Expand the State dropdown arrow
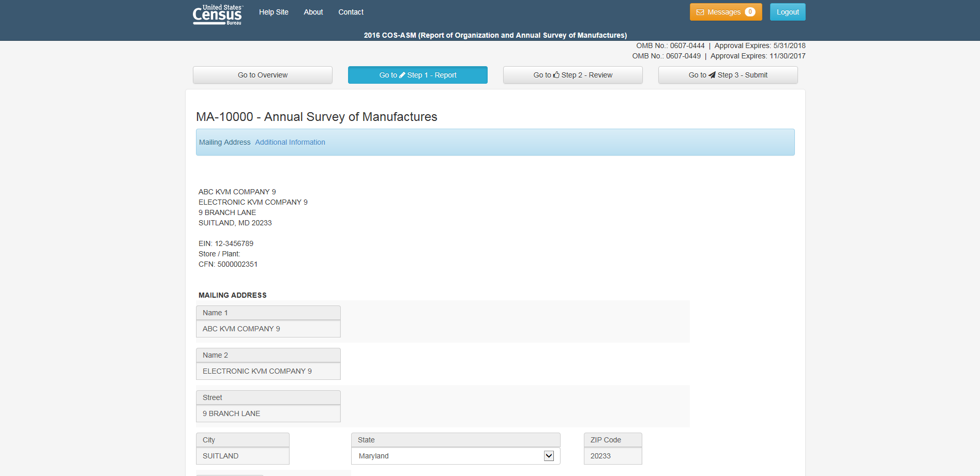The image size is (980, 476). click(x=549, y=456)
